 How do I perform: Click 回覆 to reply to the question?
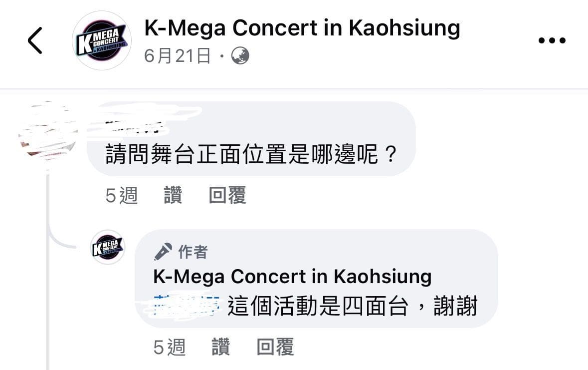(227, 196)
